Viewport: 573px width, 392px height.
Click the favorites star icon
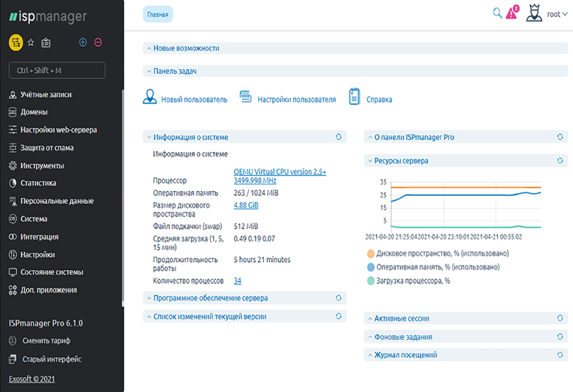pos(31,42)
